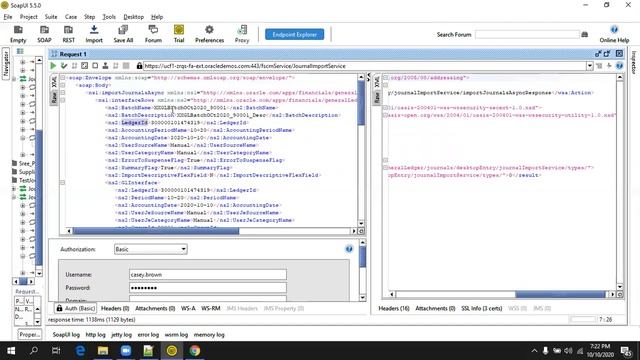Click the Search Forum text box
Image resolution: width=640 pixels, height=360 pixels.
[x=527, y=35]
